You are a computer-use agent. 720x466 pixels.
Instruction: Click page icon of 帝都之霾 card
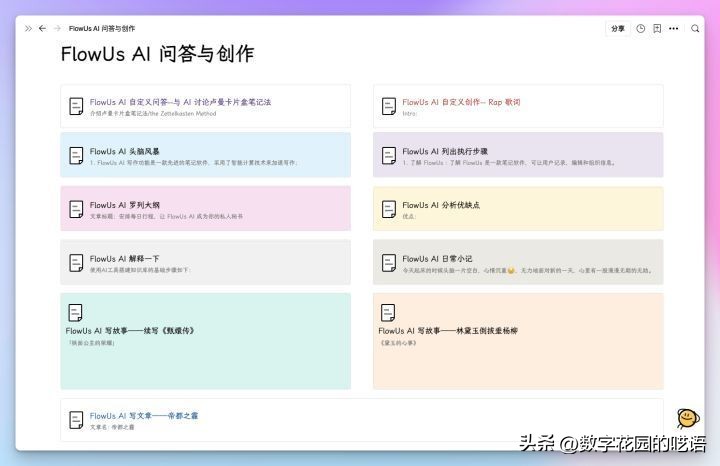click(76, 420)
